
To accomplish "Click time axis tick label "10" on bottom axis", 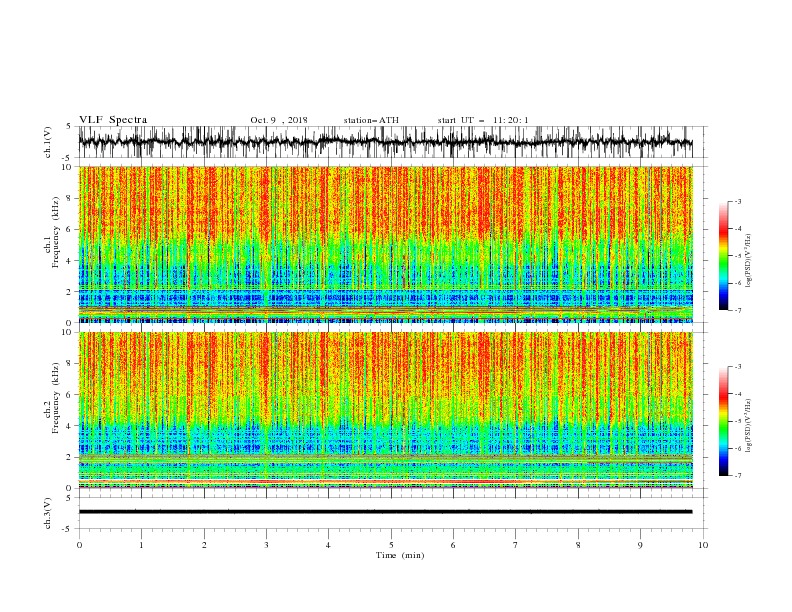I will coord(703,545).
